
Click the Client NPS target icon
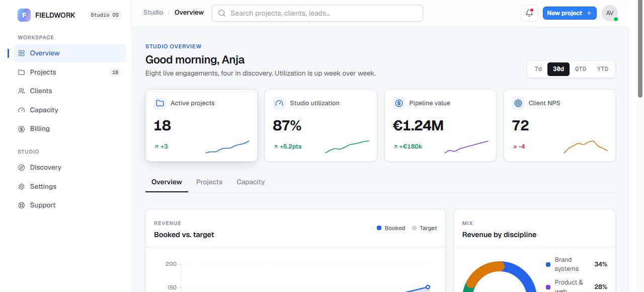pyautogui.click(x=518, y=103)
